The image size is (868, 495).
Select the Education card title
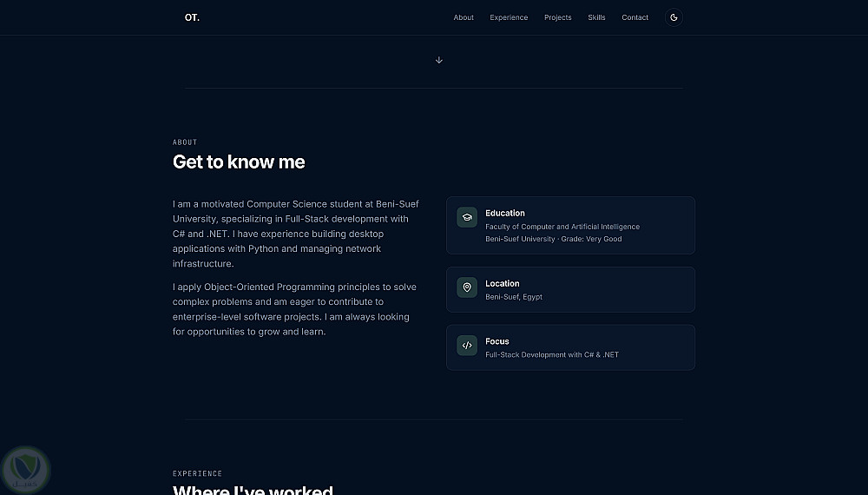(505, 213)
